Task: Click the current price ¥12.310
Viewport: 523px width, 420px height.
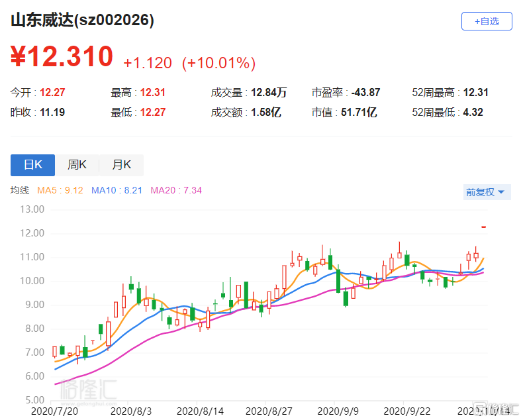Action: coord(62,56)
